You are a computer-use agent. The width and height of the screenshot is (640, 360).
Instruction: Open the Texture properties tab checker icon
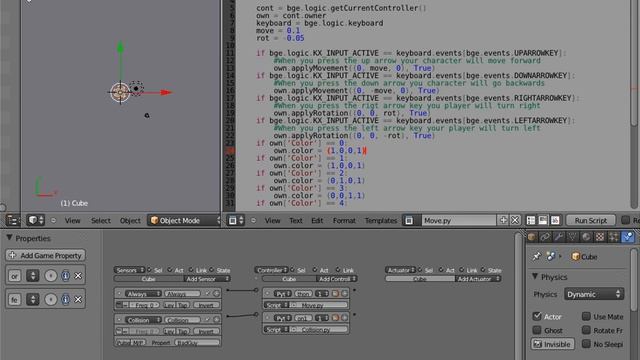(600, 237)
